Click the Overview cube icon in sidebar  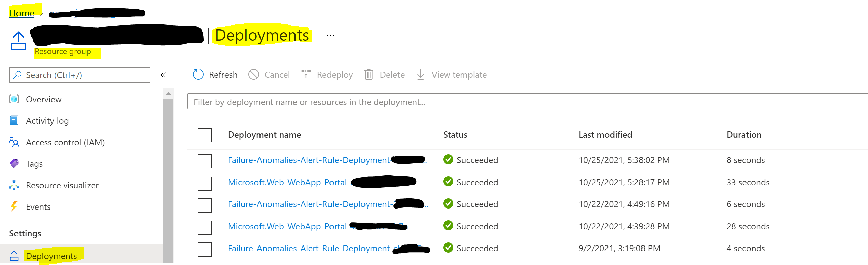(x=14, y=99)
